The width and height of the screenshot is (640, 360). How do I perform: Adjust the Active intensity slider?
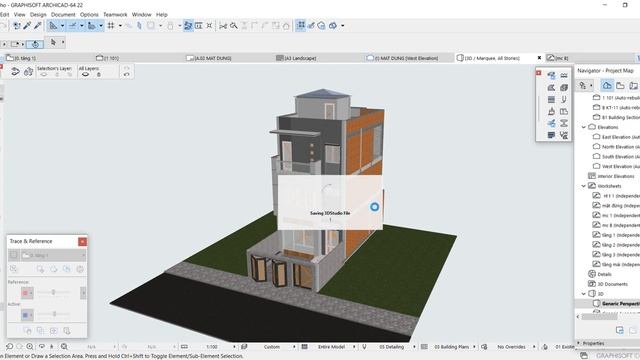click(54, 314)
